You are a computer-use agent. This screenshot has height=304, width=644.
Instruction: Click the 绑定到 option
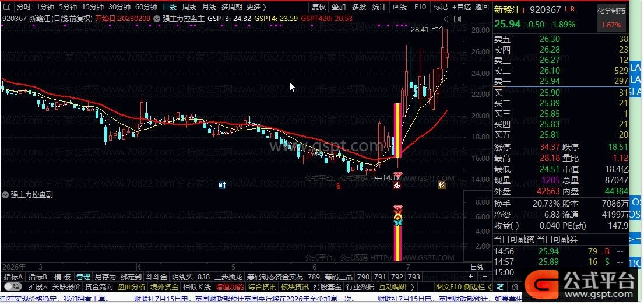pos(131,277)
